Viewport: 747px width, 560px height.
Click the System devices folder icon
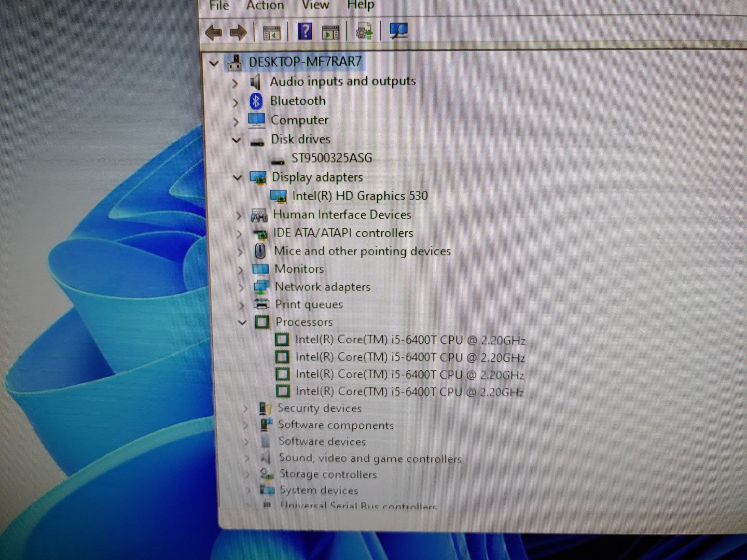click(x=267, y=489)
